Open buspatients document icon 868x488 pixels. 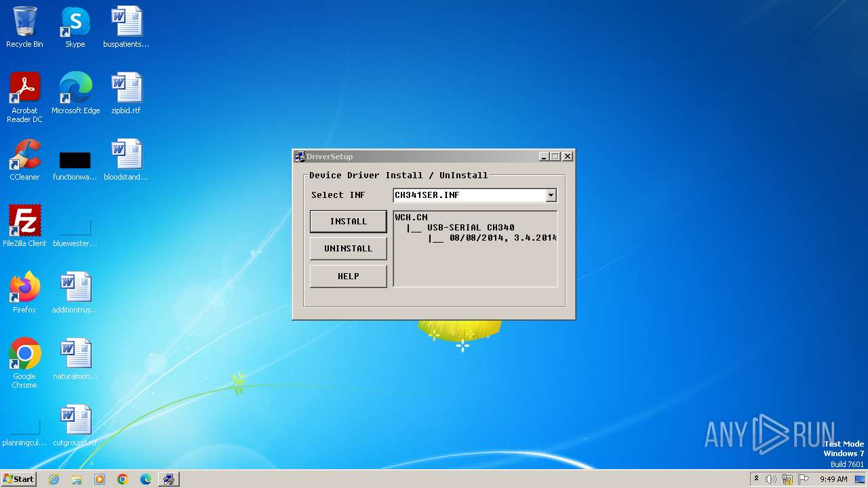click(126, 27)
